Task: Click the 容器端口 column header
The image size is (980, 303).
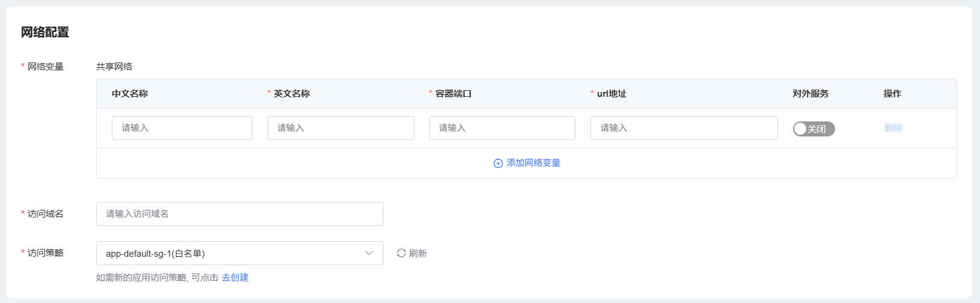Action: pyautogui.click(x=453, y=94)
